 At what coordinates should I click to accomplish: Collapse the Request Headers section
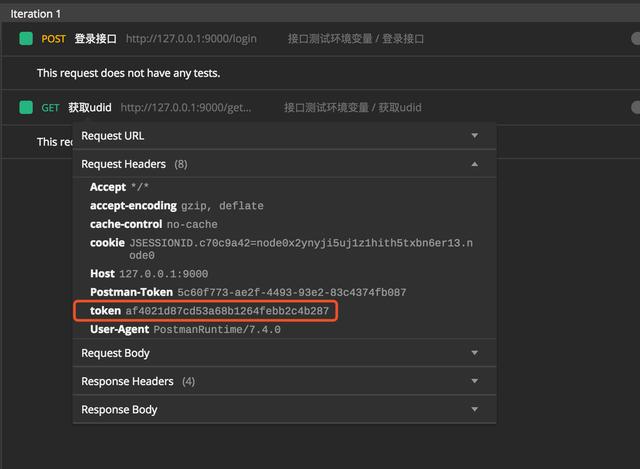pyautogui.click(x=284, y=164)
